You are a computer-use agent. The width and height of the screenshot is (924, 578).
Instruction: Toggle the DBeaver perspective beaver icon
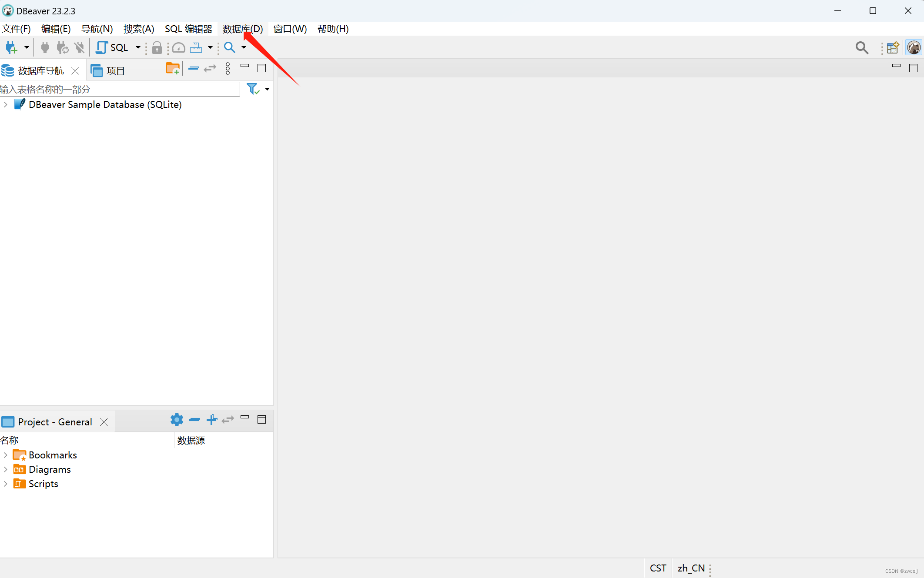point(914,47)
